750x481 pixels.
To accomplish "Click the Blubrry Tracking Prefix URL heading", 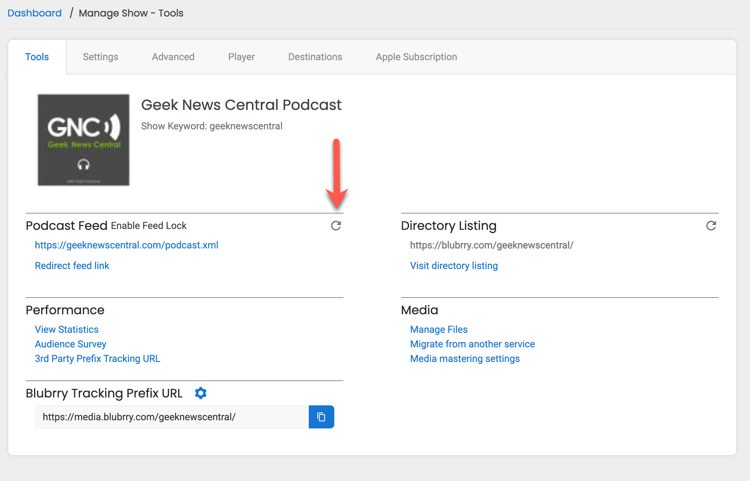I will pos(104,393).
